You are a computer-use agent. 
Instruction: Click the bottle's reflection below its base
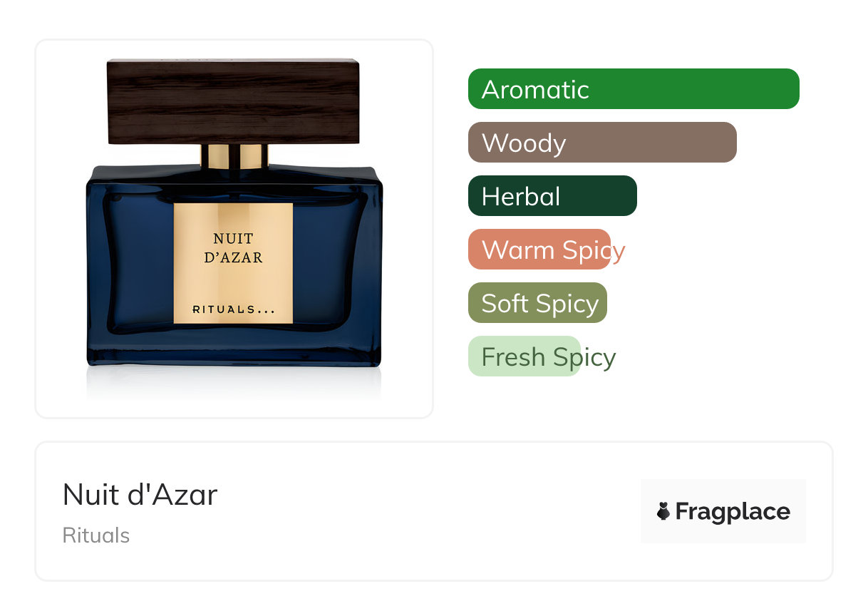233,384
